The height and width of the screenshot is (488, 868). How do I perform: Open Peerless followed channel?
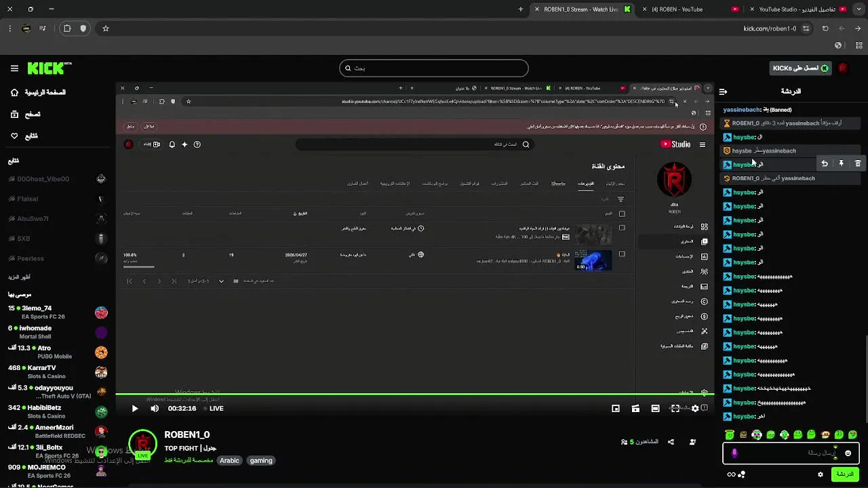pos(58,258)
